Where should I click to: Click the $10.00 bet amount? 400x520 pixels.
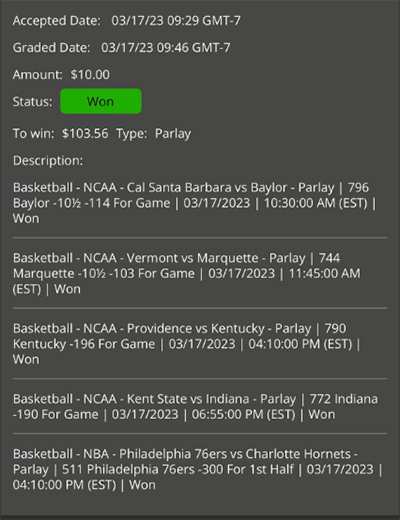click(x=90, y=74)
